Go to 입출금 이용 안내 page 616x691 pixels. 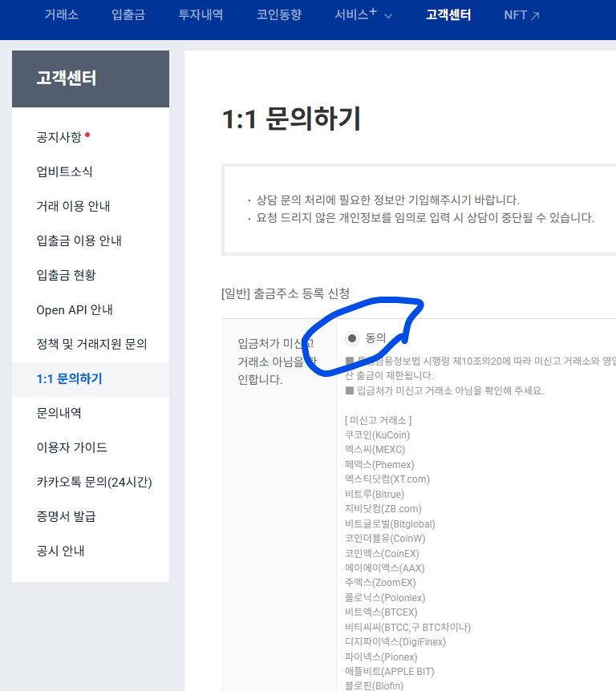pos(79,240)
